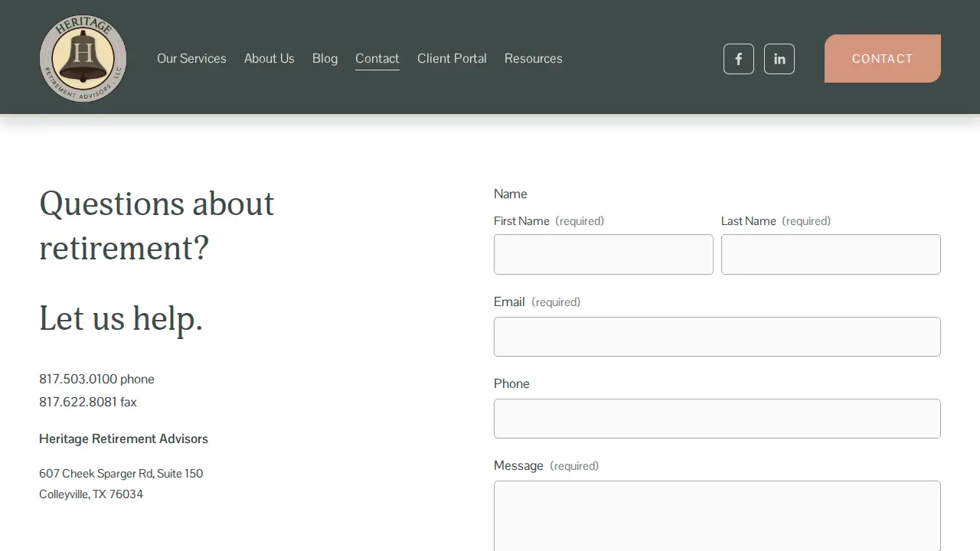980x551 pixels.
Task: Click the 817.503.0100 phone number
Action: click(78, 379)
